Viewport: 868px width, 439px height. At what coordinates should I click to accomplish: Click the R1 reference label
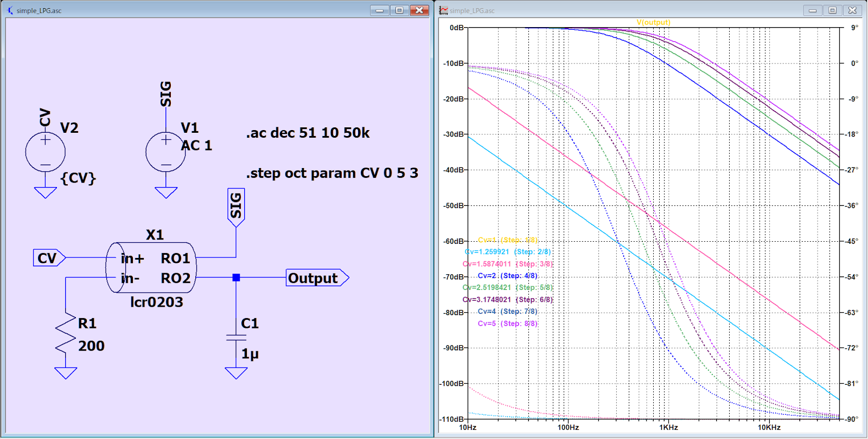pos(87,324)
